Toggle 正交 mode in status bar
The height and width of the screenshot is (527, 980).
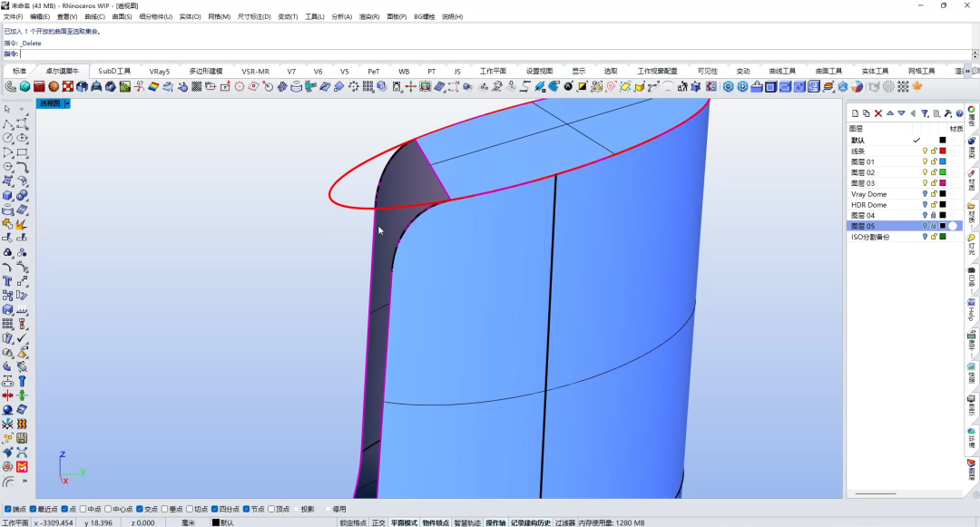378,522
